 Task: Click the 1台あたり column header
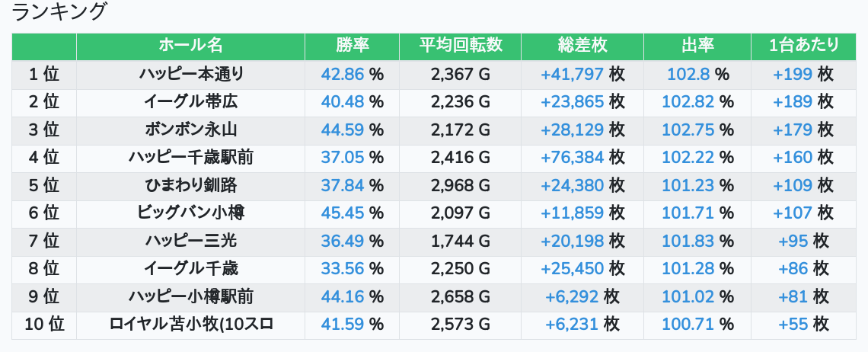click(803, 46)
